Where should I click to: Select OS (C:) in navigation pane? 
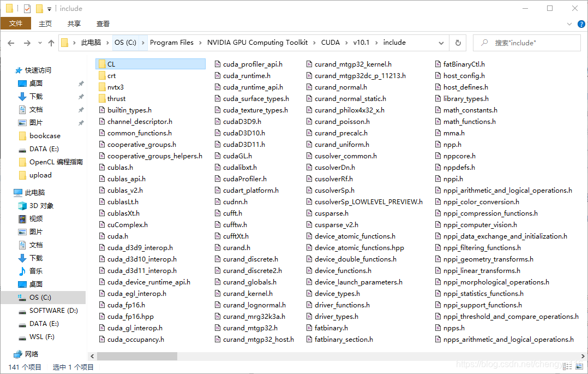[43, 298]
